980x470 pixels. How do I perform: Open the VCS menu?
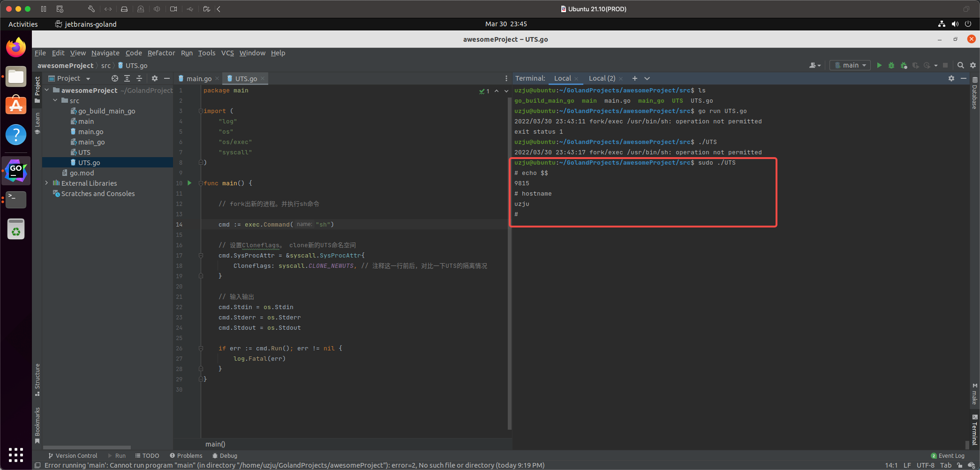pos(227,53)
